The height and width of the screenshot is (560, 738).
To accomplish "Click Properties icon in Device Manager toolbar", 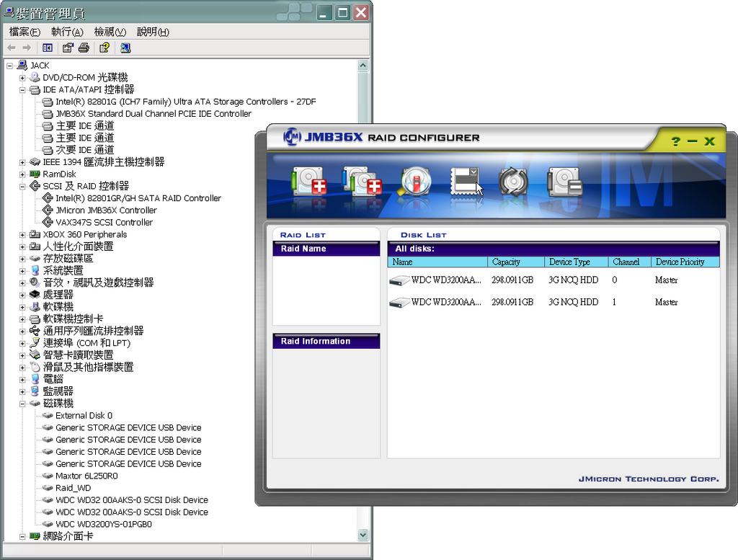I will [x=68, y=48].
